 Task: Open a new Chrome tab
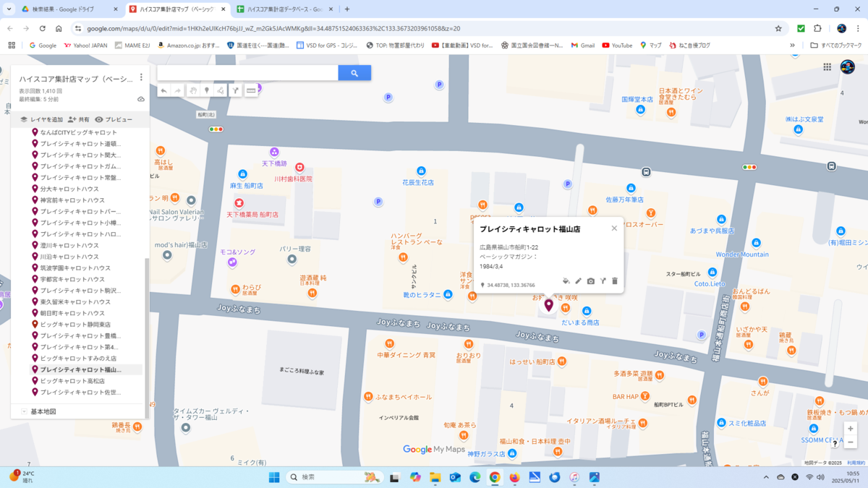pyautogui.click(x=347, y=9)
